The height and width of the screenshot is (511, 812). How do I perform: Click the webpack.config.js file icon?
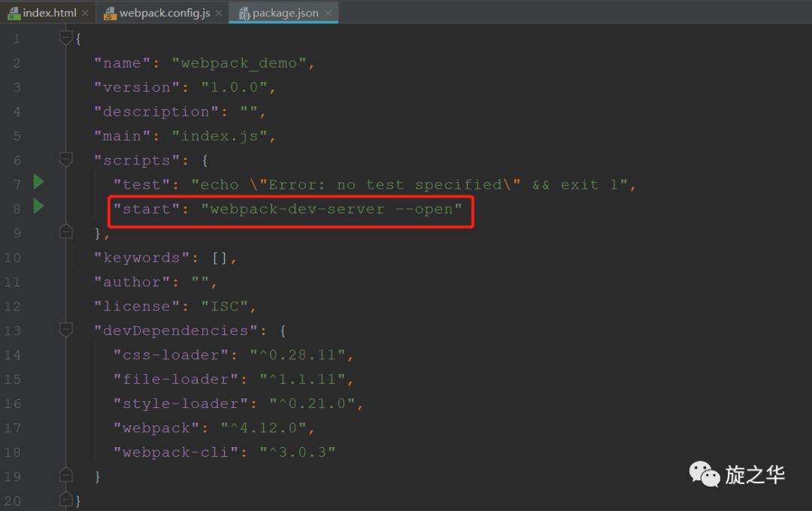coord(110,13)
